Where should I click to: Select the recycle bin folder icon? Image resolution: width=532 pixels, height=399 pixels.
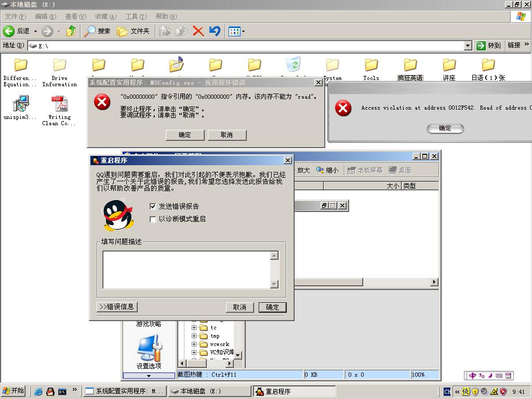click(x=293, y=64)
